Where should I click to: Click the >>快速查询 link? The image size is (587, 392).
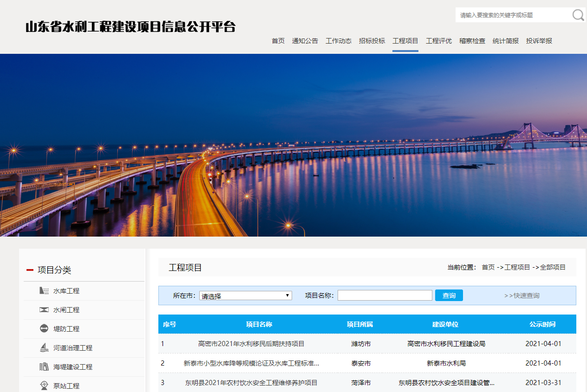coord(522,296)
